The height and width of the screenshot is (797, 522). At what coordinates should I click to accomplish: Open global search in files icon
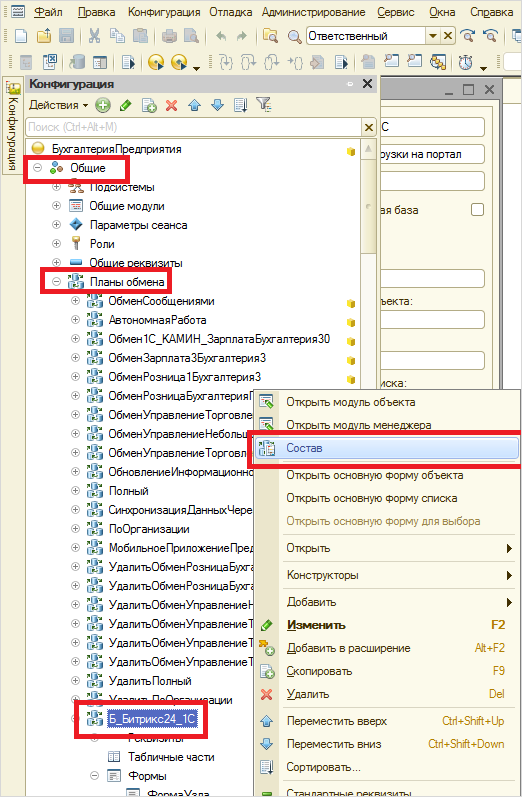(x=270, y=36)
